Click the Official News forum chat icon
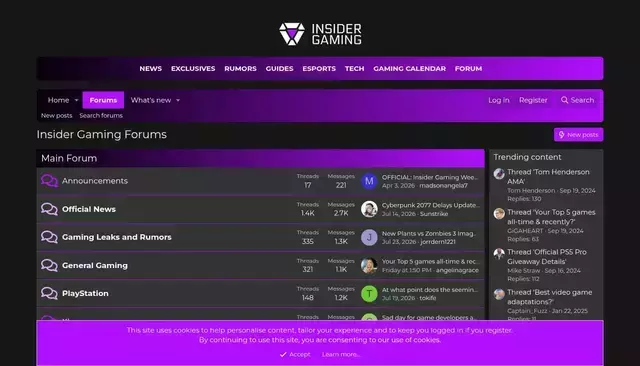The image size is (640, 366). click(x=49, y=209)
